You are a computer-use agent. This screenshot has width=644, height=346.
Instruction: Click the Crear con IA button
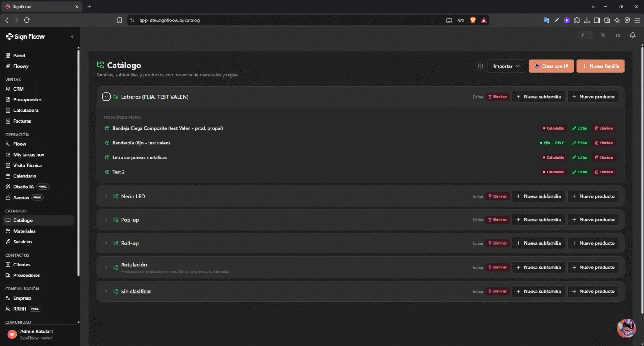551,66
